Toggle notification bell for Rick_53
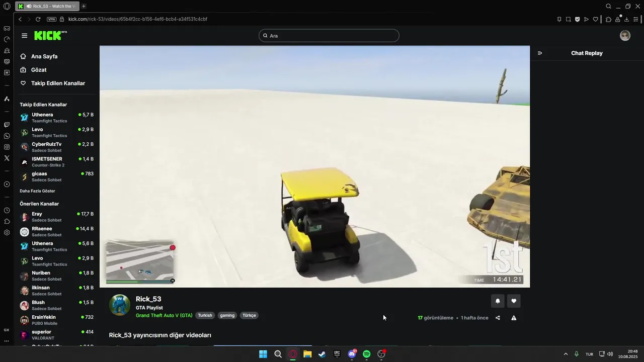The width and height of the screenshot is (644, 362). point(498,301)
